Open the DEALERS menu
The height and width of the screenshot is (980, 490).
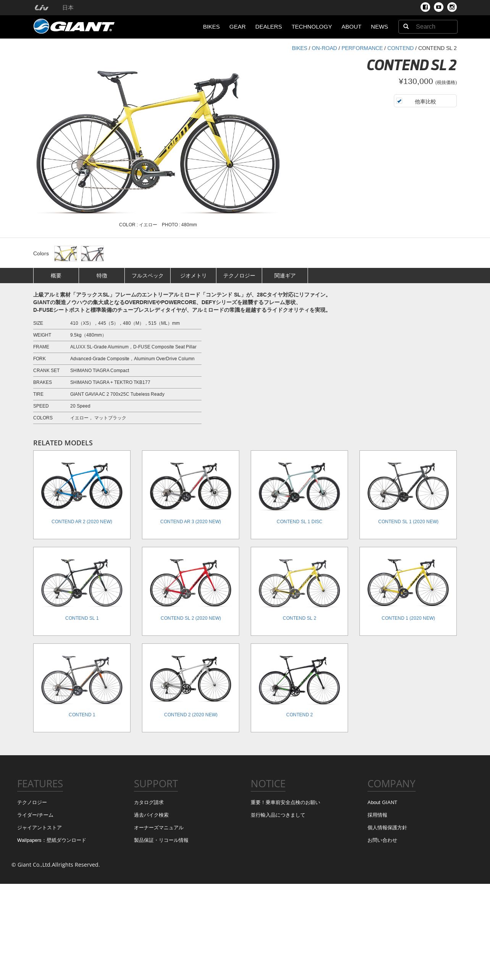[269, 27]
